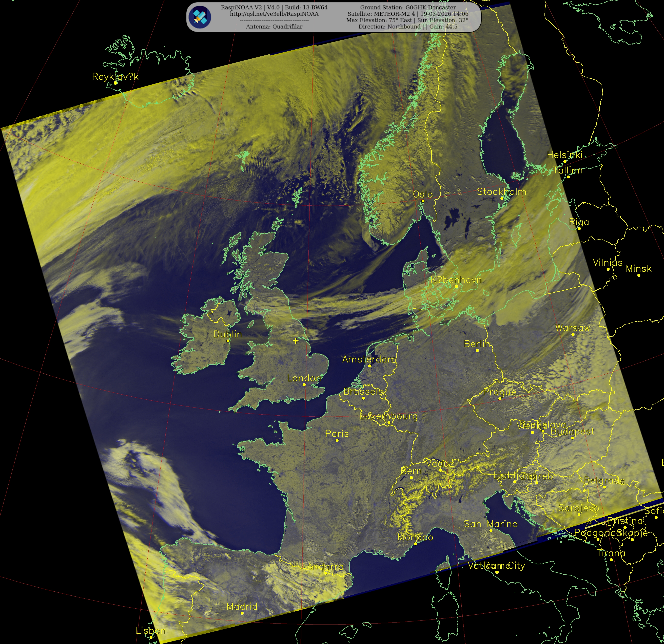
Task: Click the Ground Station G0GHK Doncaster text
Action: click(408, 7)
